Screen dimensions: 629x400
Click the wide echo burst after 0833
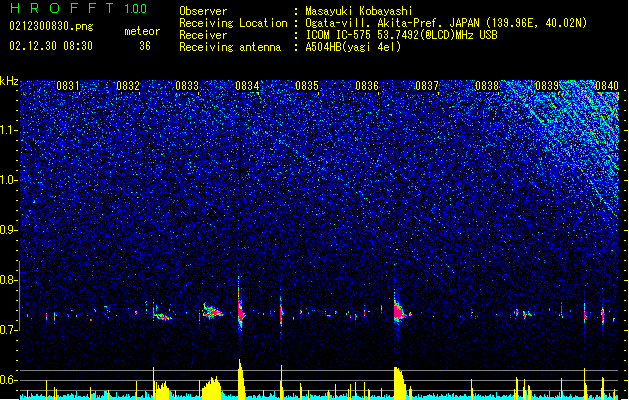pyautogui.click(x=213, y=311)
